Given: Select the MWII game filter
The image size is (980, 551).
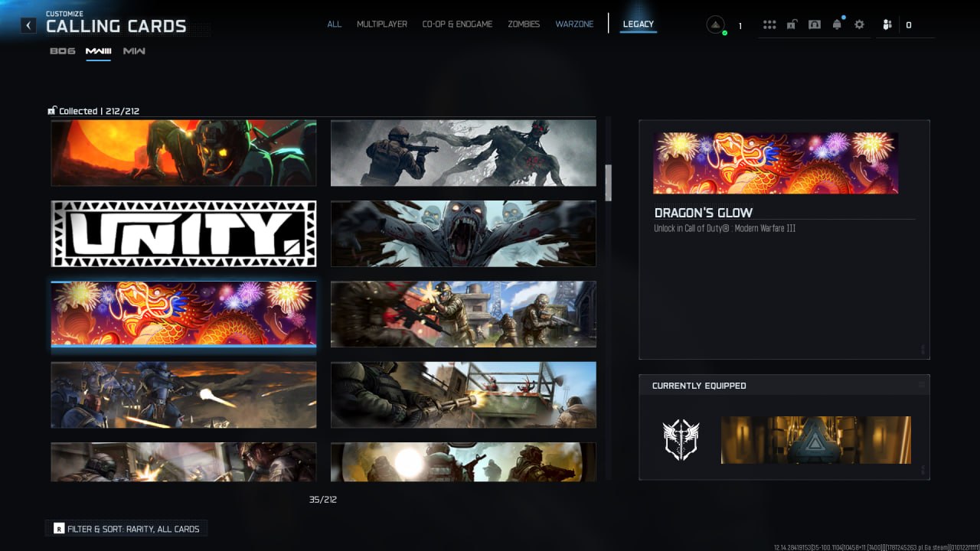Looking at the screenshot, I should pyautogui.click(x=134, y=51).
